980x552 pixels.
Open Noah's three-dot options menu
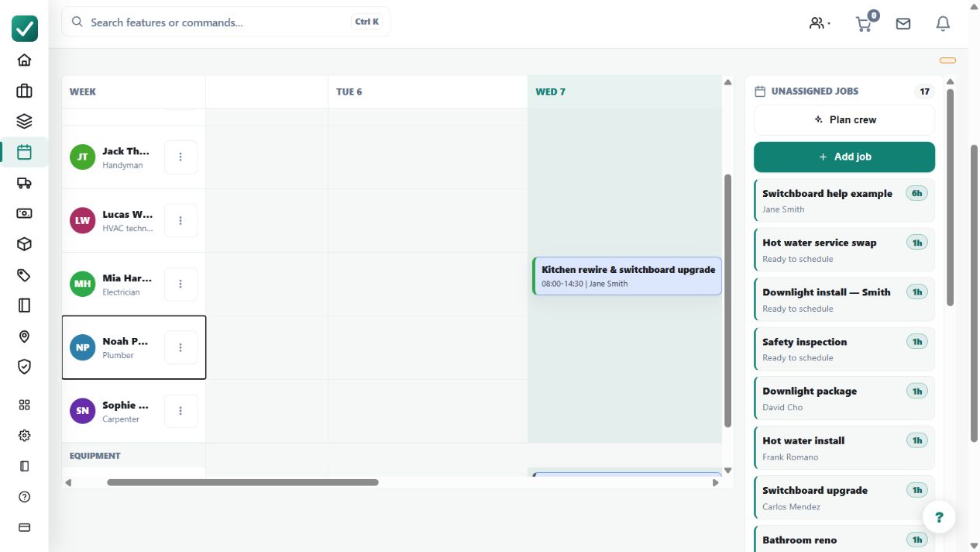pos(181,347)
